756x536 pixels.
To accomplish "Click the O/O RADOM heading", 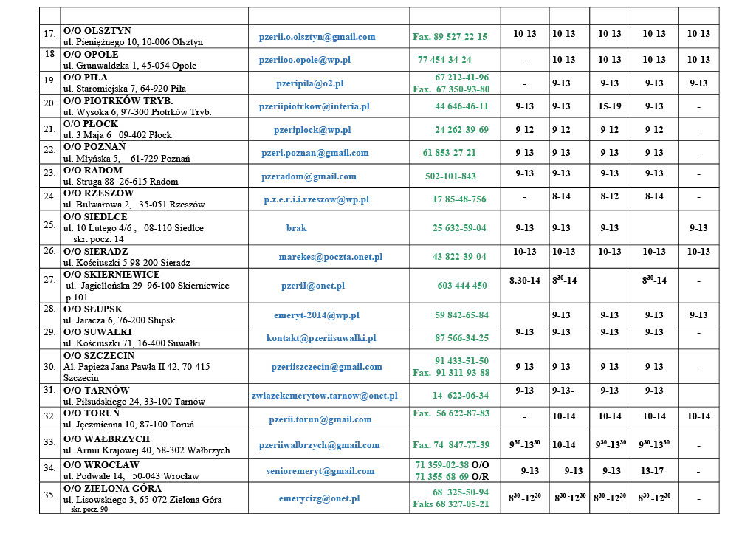I will pos(93,171).
